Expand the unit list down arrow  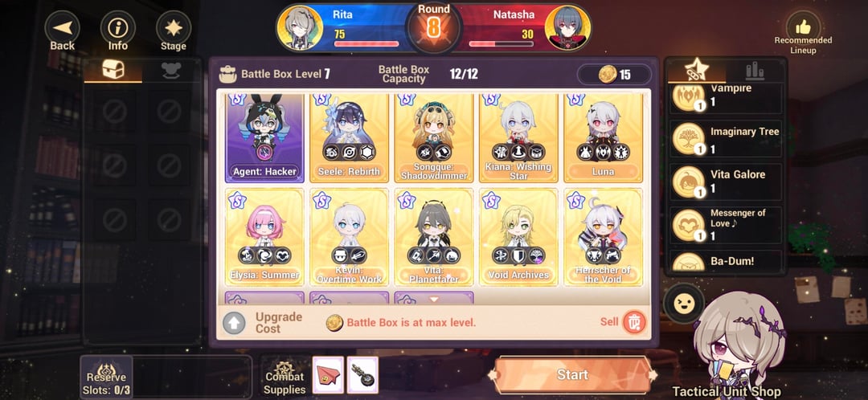(x=434, y=300)
